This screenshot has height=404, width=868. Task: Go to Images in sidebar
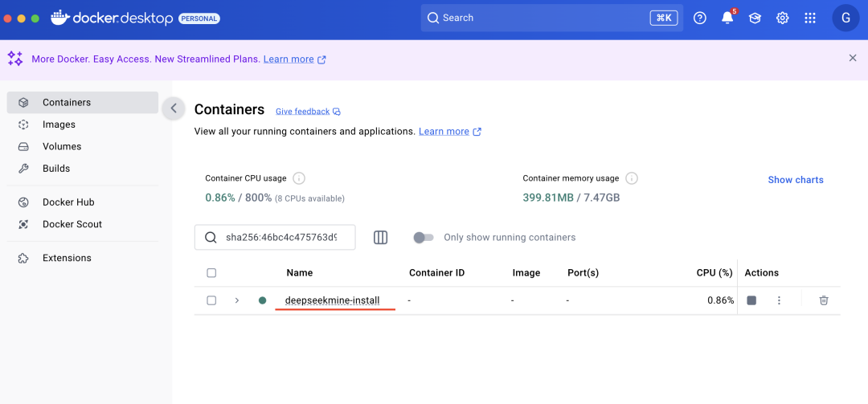pyautogui.click(x=83, y=124)
